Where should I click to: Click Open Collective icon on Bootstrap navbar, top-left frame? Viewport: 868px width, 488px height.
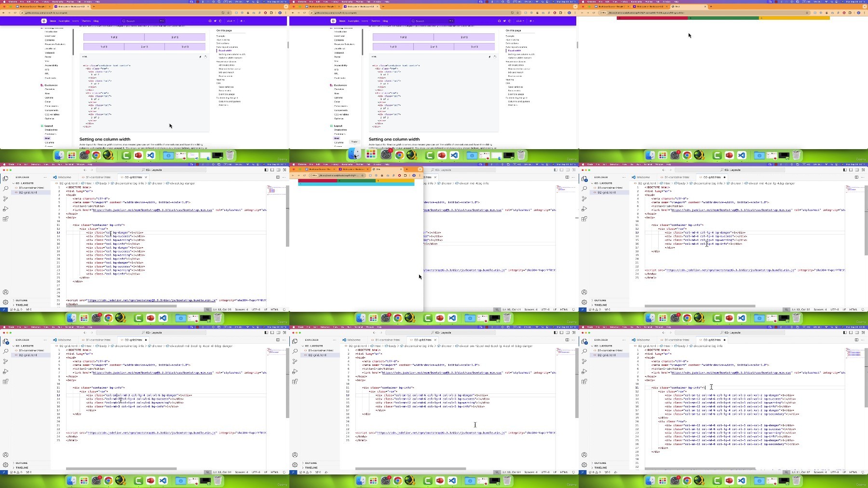click(220, 21)
